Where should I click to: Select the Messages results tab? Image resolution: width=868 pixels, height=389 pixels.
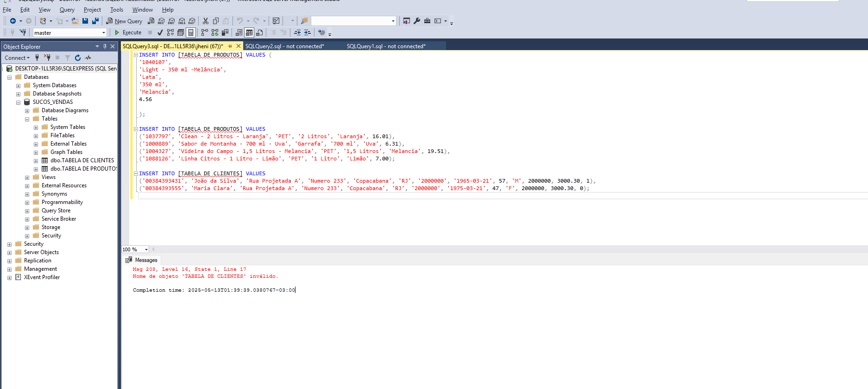click(x=141, y=260)
